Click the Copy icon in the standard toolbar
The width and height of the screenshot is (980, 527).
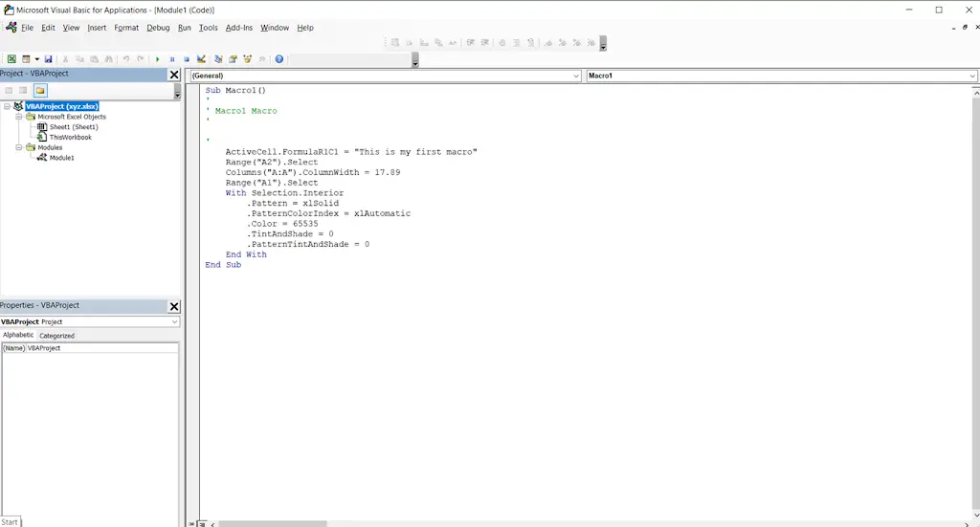80,59
